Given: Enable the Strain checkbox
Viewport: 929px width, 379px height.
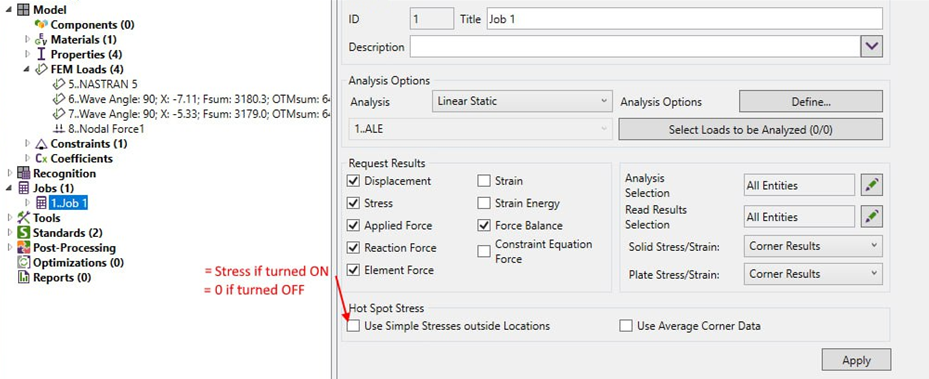Looking at the screenshot, I should pos(484,181).
